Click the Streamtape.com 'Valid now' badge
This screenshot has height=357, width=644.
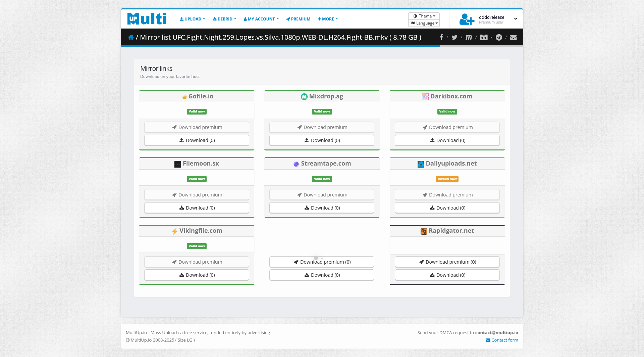pos(322,179)
